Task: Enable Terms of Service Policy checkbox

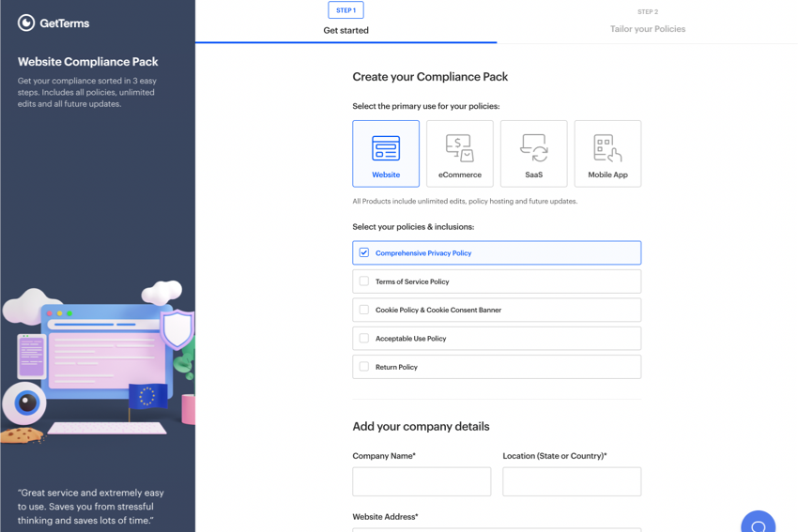Action: pos(364,281)
